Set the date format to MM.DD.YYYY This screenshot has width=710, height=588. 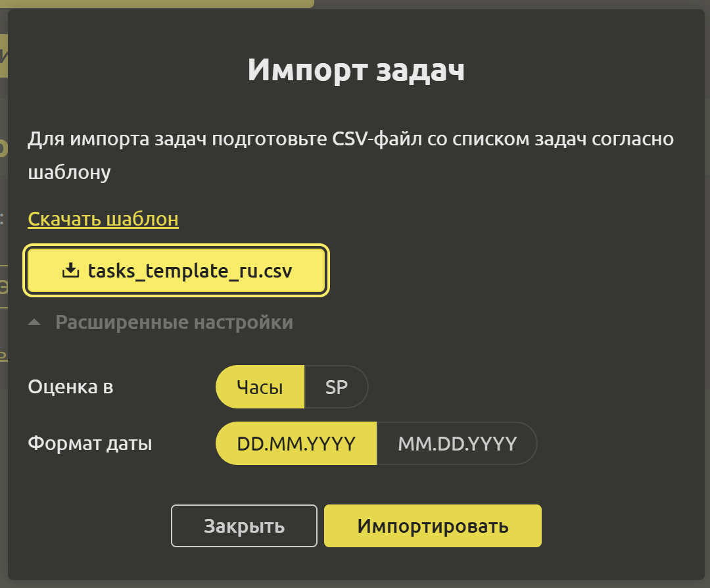(x=457, y=443)
